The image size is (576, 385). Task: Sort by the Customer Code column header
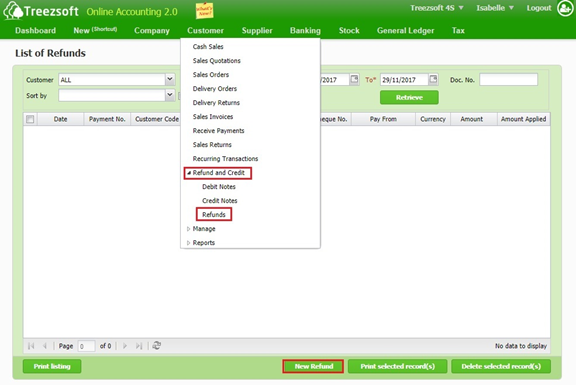156,119
